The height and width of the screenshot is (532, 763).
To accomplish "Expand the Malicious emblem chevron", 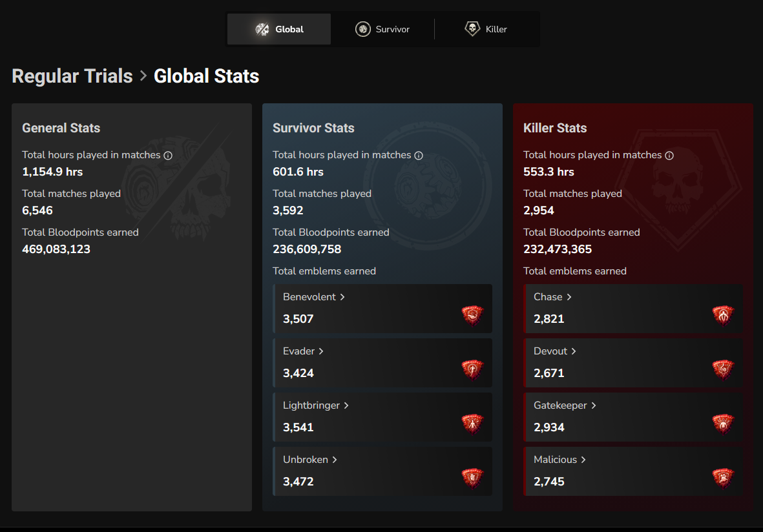I will (x=583, y=460).
